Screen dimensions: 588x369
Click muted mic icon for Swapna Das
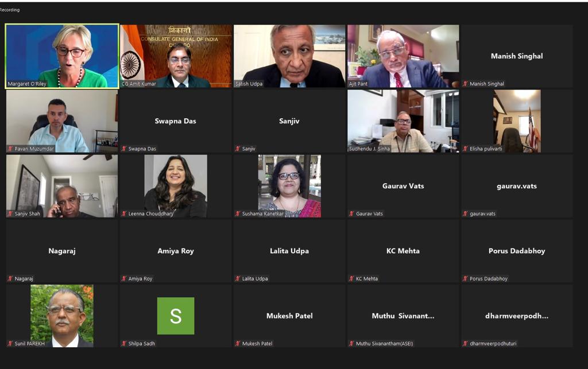[124, 149]
